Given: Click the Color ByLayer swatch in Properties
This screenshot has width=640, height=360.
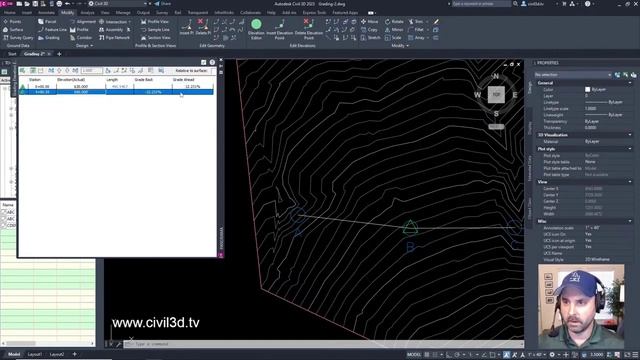Looking at the screenshot, I should [x=587, y=89].
